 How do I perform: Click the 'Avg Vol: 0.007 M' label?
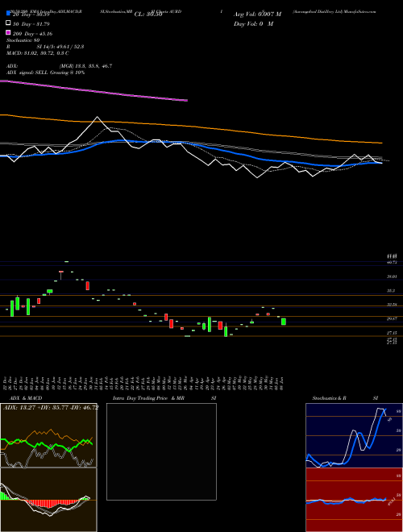(x=257, y=15)
